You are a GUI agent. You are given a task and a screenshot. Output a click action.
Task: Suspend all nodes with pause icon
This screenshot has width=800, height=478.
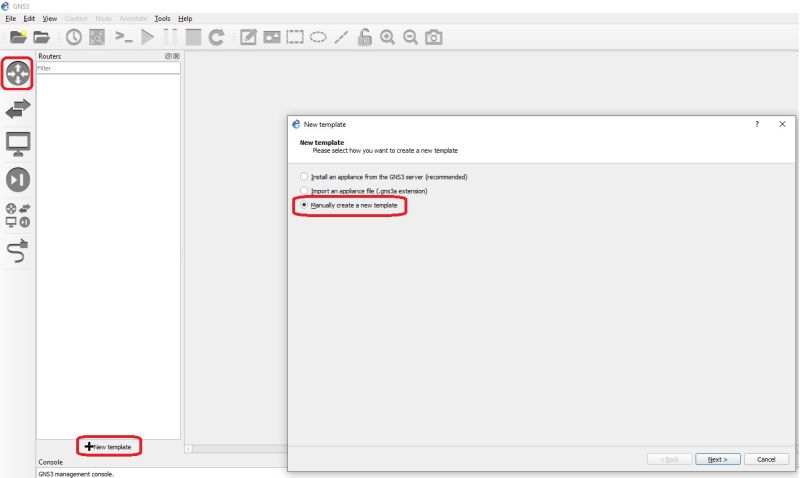point(170,37)
